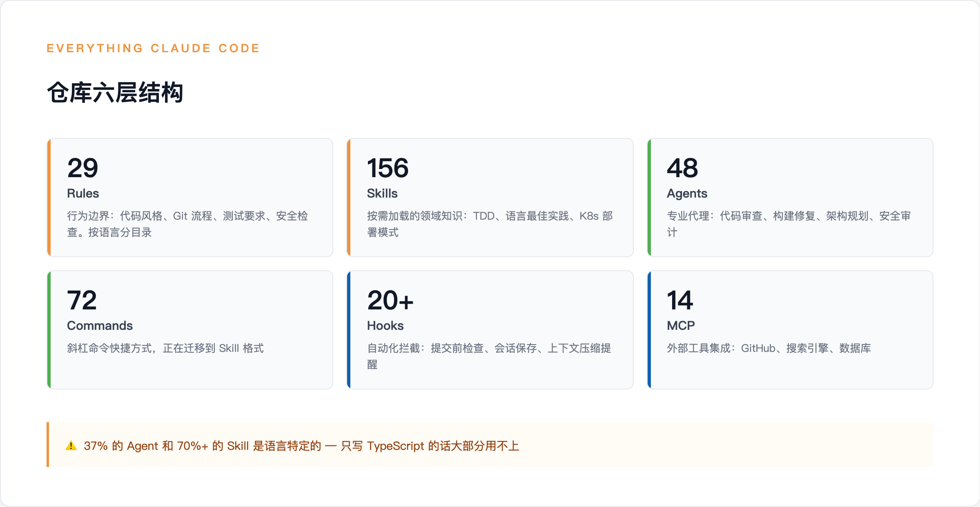Viewport: 980px width, 507px height.
Task: Click the Rules label text
Action: coord(83,193)
